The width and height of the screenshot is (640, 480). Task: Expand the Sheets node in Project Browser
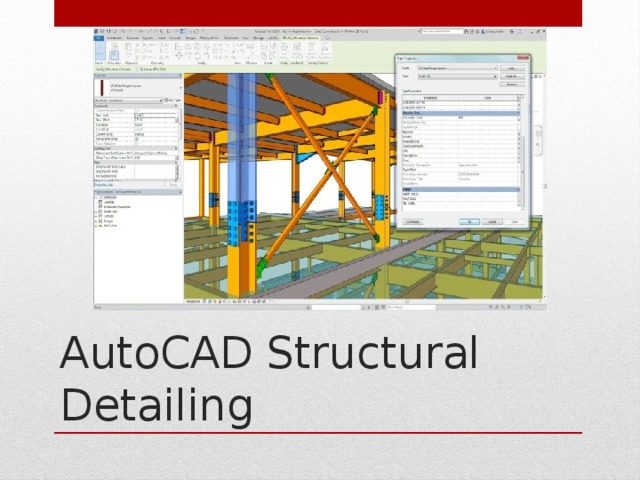tap(96, 211)
